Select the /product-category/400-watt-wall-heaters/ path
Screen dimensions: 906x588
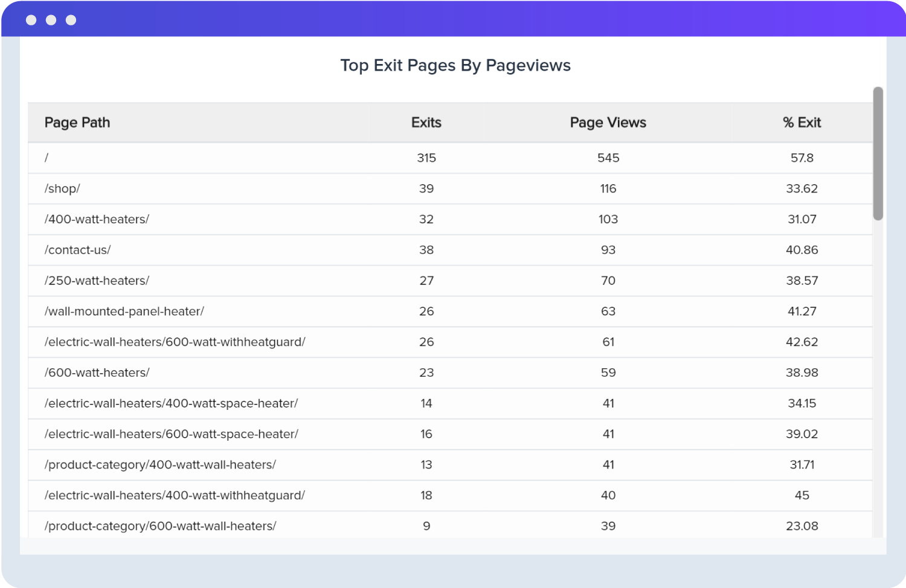point(160,465)
